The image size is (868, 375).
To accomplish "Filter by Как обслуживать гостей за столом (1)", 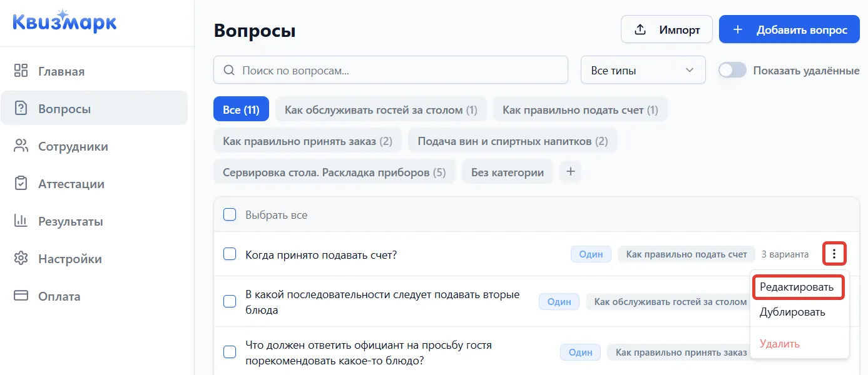I will pyautogui.click(x=381, y=109).
